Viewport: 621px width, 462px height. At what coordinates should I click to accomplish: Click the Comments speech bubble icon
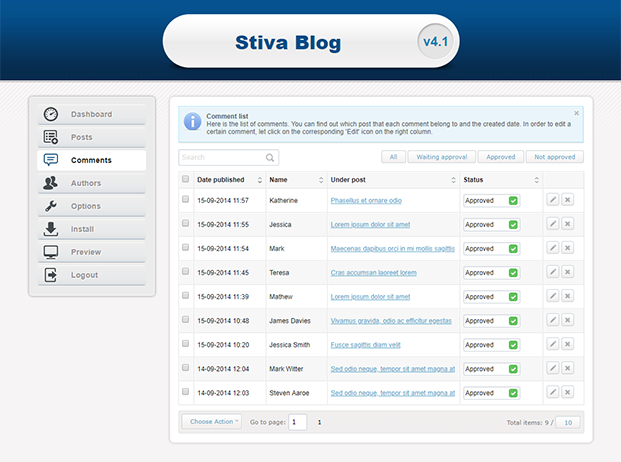coord(51,160)
